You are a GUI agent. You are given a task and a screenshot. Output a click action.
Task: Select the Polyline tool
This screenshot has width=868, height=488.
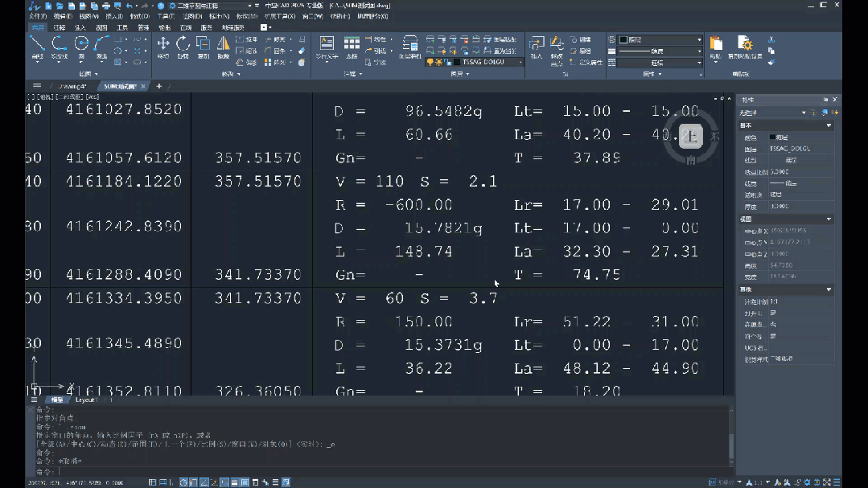pyautogui.click(x=59, y=47)
